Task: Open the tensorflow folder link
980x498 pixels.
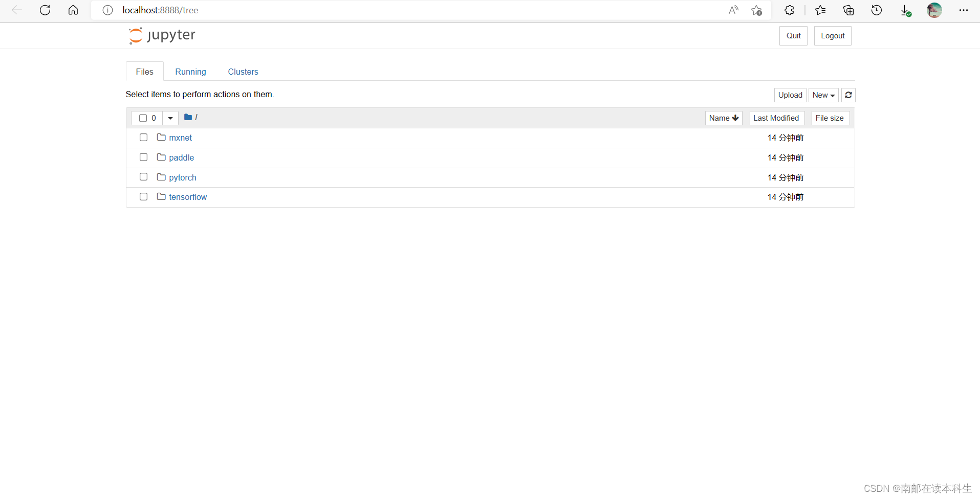Action: click(x=188, y=197)
